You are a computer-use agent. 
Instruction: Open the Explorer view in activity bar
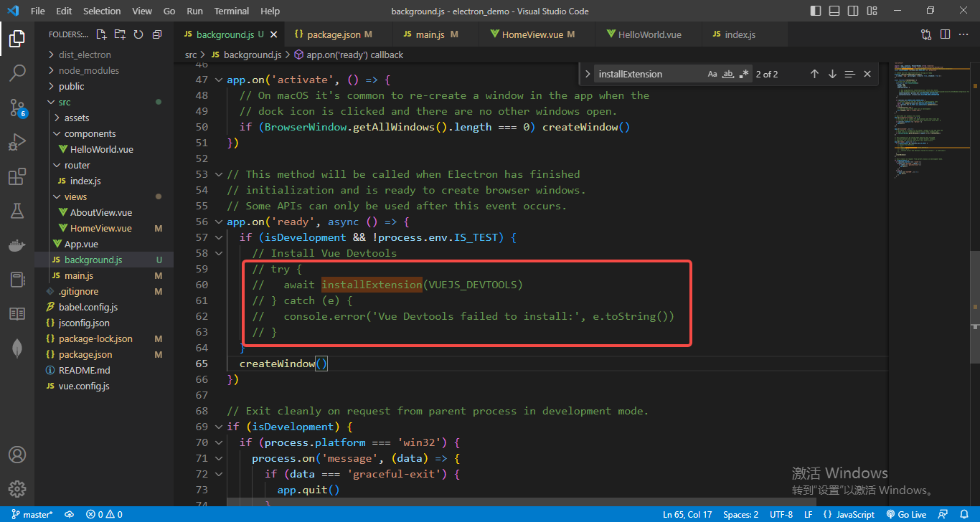17,39
